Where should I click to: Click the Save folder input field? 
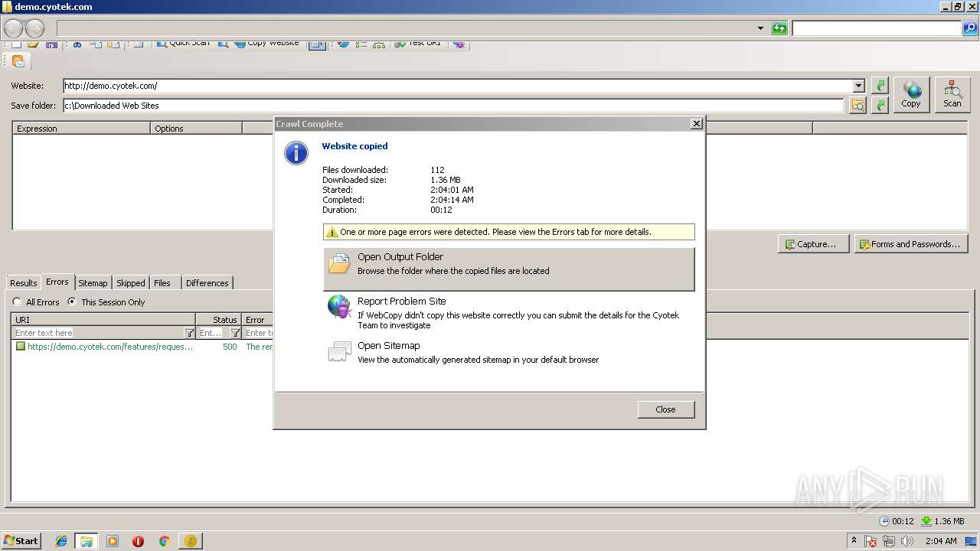(x=453, y=105)
